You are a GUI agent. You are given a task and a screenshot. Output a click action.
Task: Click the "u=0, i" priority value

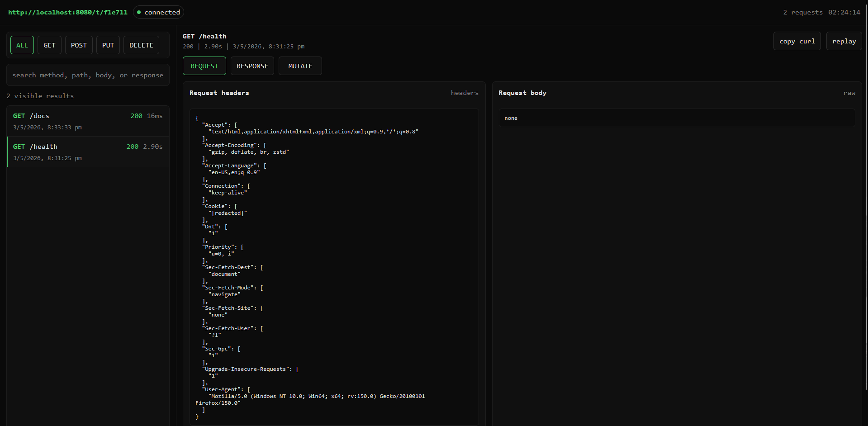(x=221, y=254)
